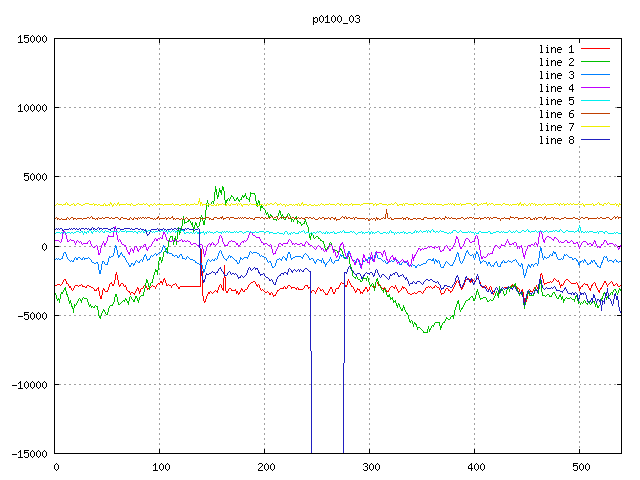Click the 100 x-axis tick label
Screen dimensions: 640x480
pyautogui.click(x=160, y=467)
